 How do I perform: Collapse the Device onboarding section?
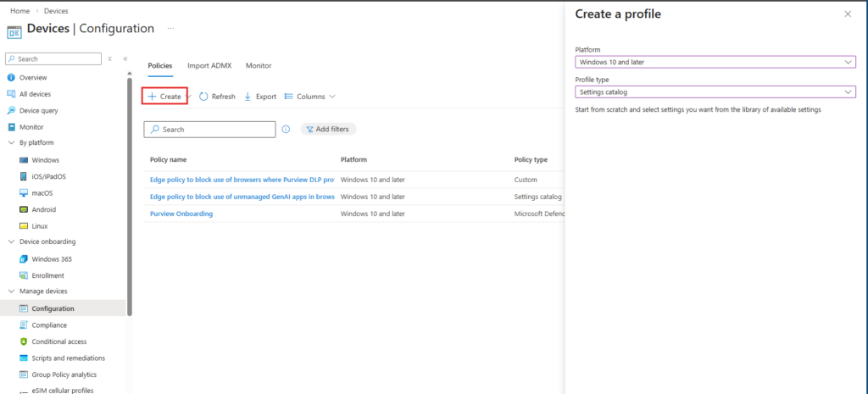[11, 241]
